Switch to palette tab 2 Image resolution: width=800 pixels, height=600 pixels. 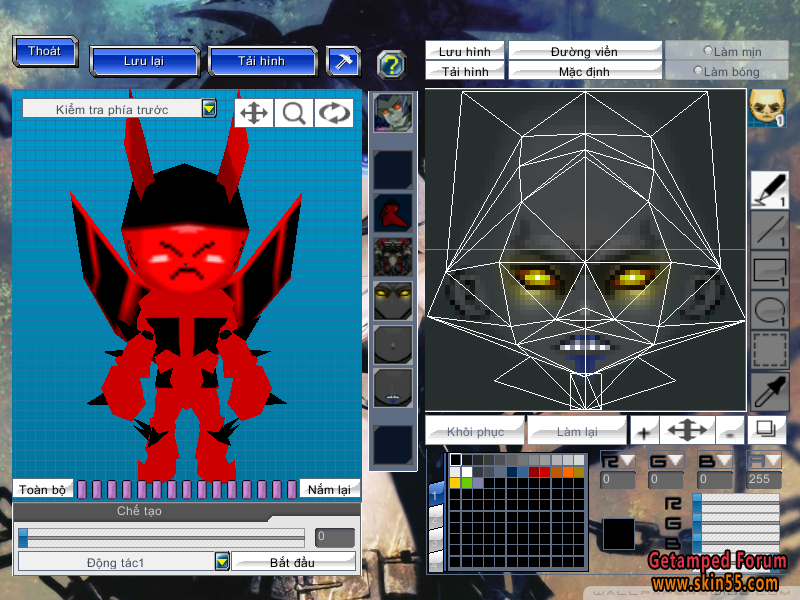coord(436,518)
